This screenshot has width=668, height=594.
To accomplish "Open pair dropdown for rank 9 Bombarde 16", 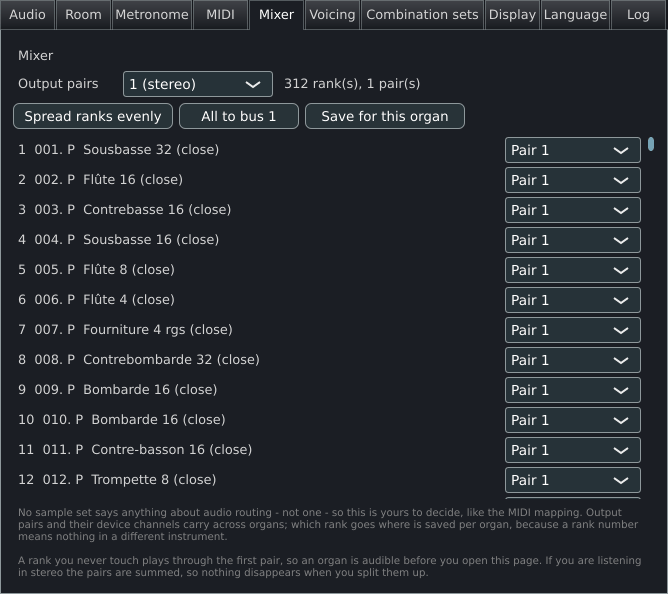I will 573,390.
